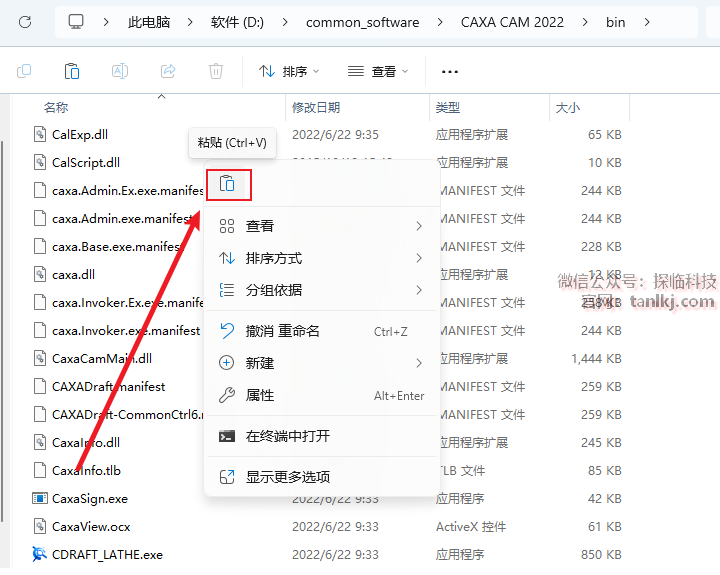
Task: Open the three-dot more options menu
Action: tap(450, 71)
